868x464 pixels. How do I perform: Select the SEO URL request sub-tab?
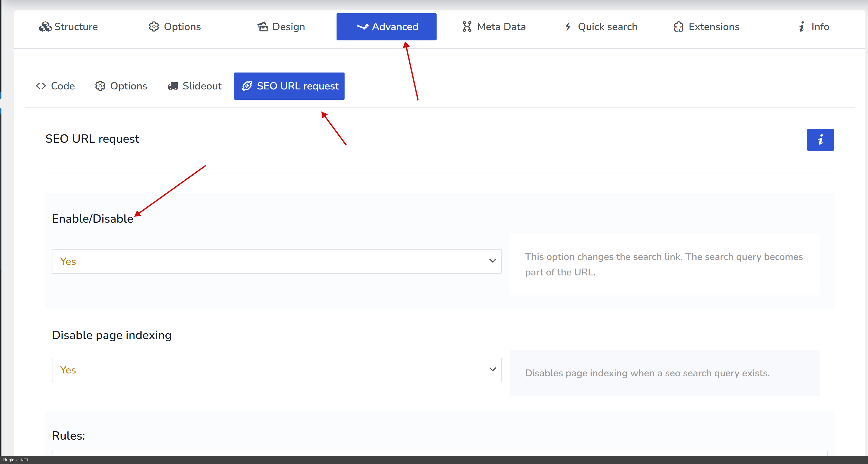tap(289, 86)
